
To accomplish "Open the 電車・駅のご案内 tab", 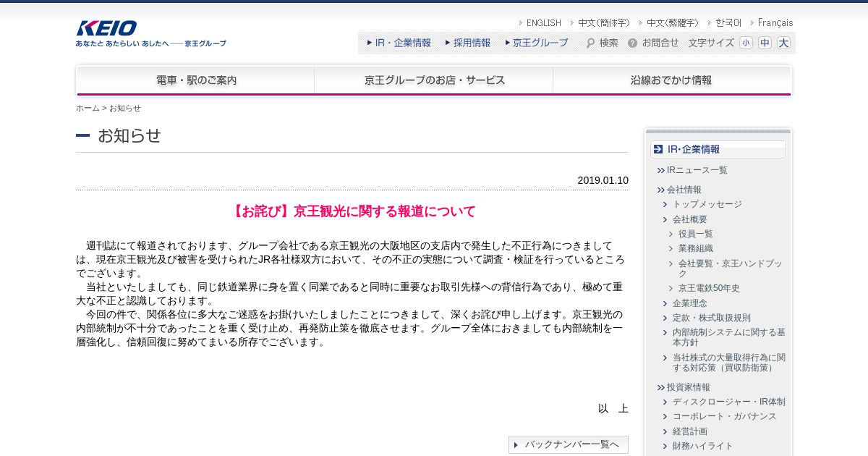I will point(195,80).
